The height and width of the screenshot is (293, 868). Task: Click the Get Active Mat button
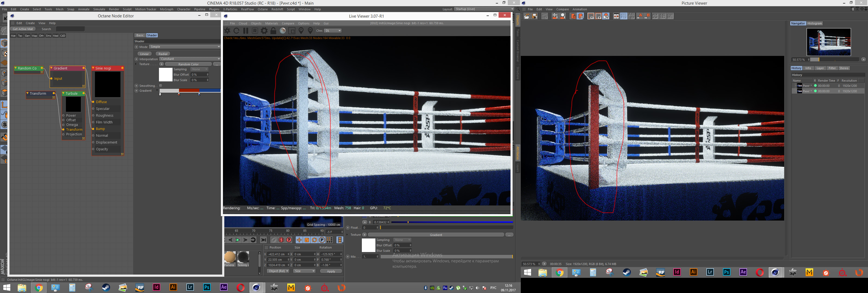coord(23,29)
